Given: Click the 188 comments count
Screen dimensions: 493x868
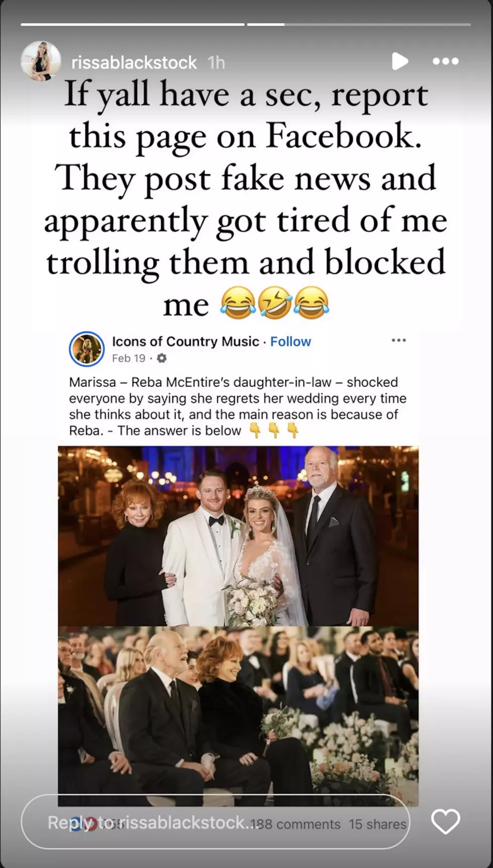Looking at the screenshot, I should pyautogui.click(x=296, y=824).
